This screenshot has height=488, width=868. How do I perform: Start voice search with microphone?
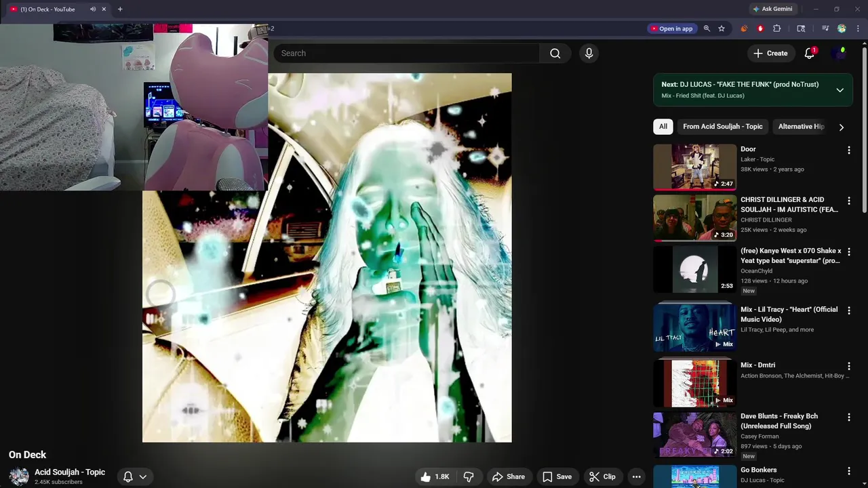click(x=589, y=54)
